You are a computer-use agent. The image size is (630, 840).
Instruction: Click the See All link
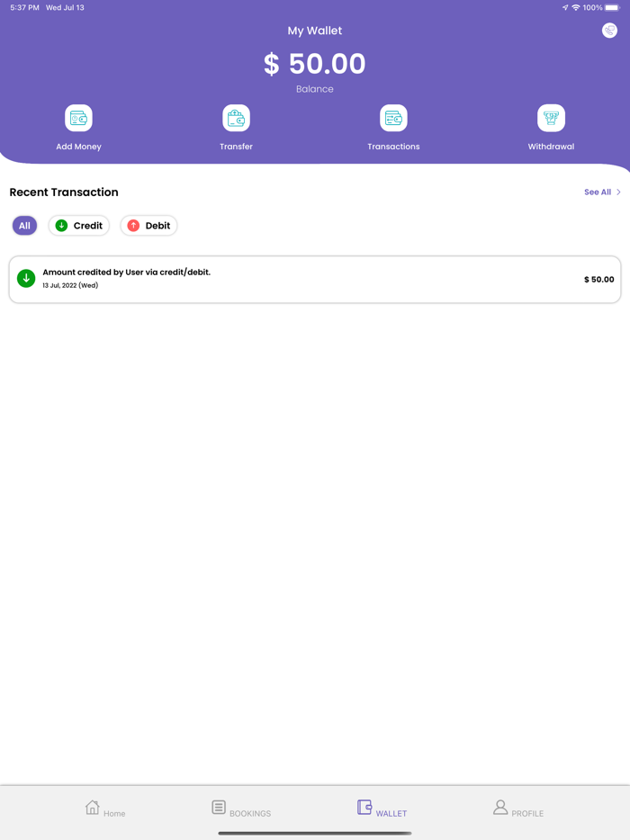click(598, 192)
